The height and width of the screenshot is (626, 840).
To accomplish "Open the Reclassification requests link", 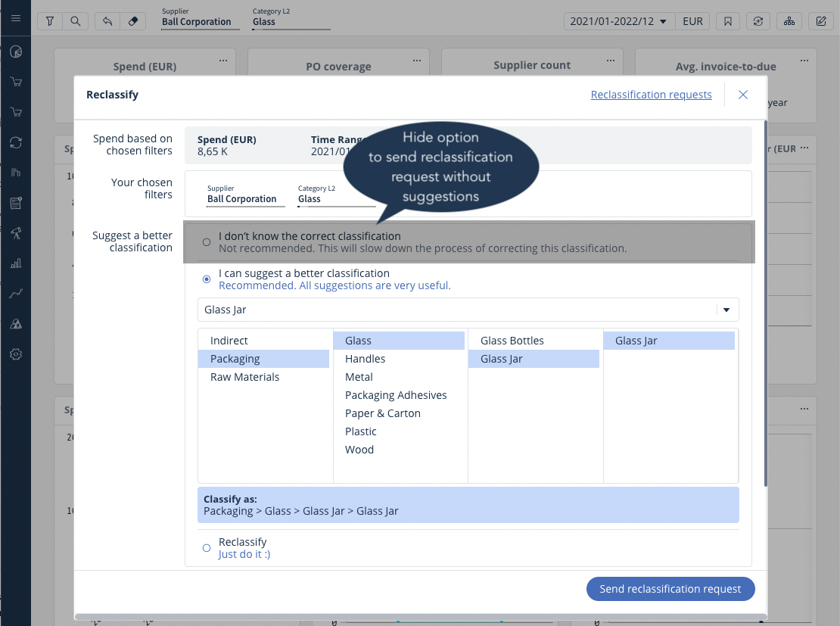I will point(651,95).
